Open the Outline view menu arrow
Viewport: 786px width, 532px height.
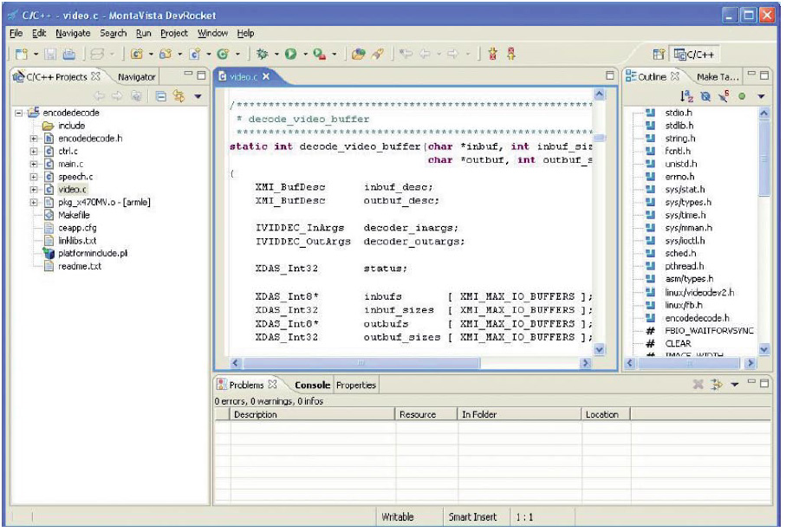tap(761, 96)
